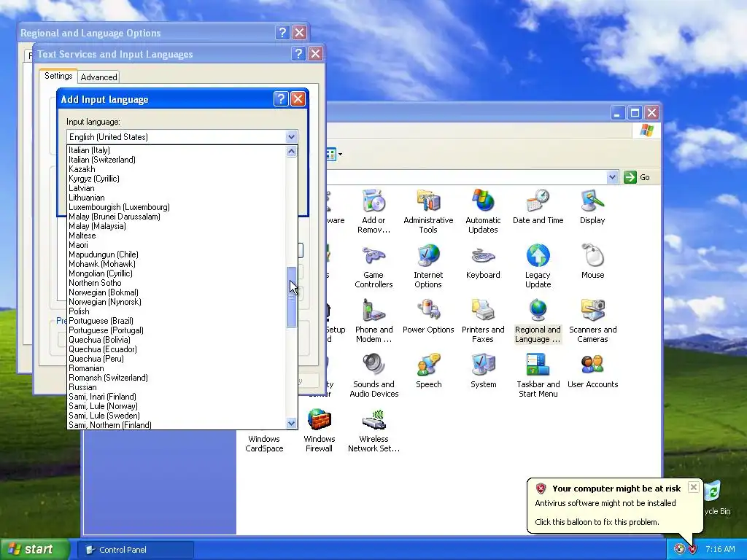Select Luxembourgish (Luxembourg) entry

coord(177,207)
